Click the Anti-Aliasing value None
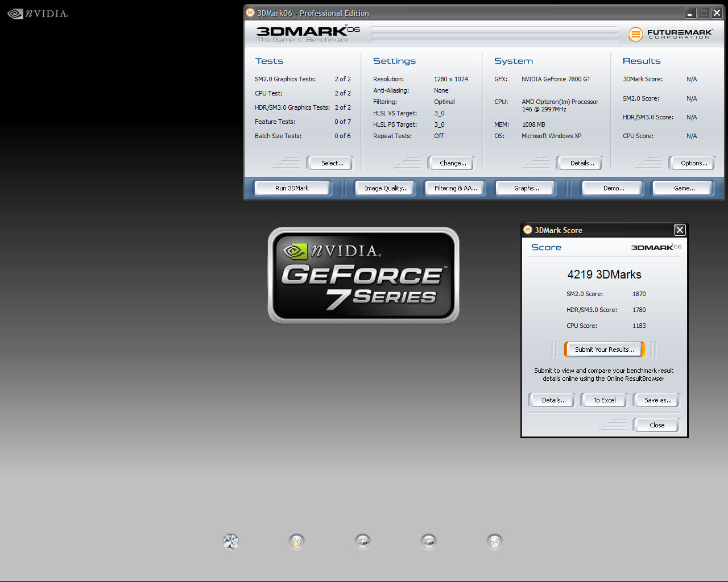 coord(441,90)
